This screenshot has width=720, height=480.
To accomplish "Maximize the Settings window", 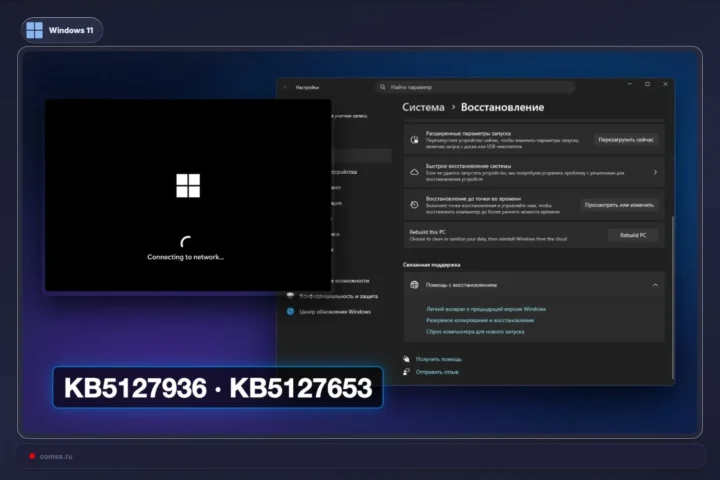I will 647,84.
